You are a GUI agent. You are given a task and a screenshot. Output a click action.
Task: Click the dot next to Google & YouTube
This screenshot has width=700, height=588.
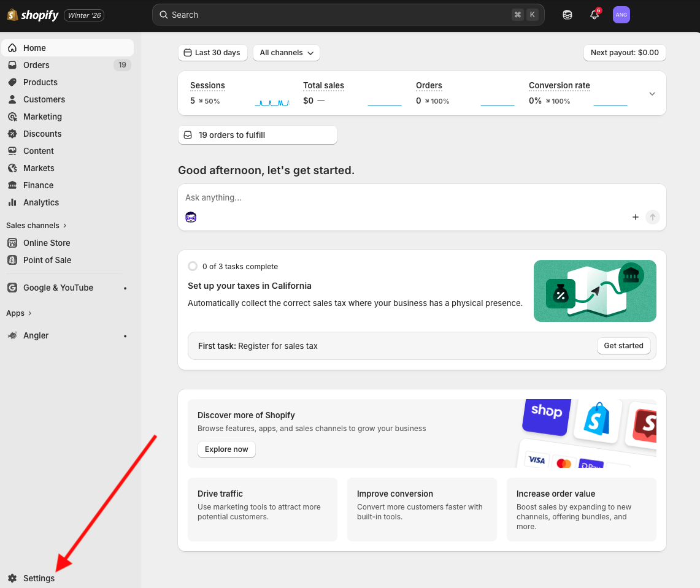point(125,288)
